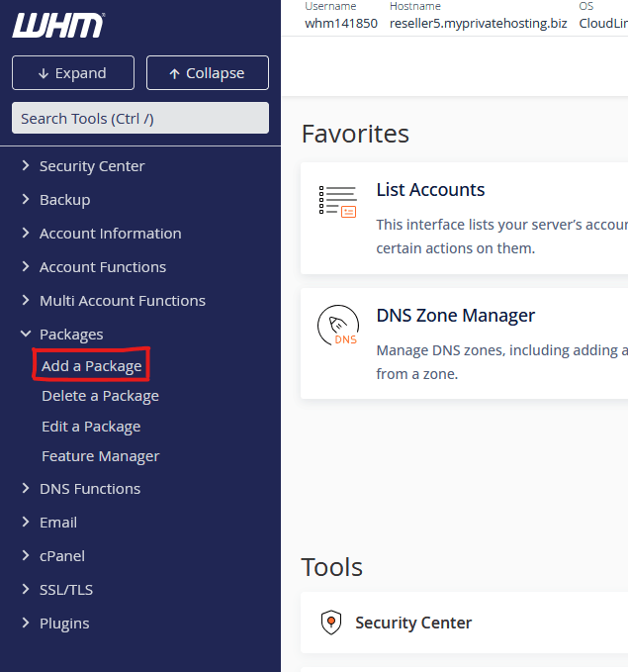The image size is (628, 672).
Task: Expand Multi Account Functions section
Action: click(x=122, y=301)
